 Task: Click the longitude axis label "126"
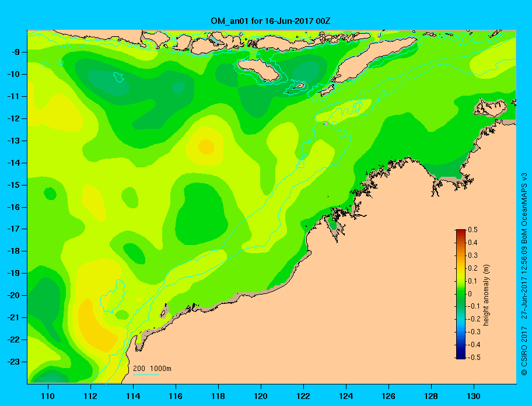pos(388,396)
